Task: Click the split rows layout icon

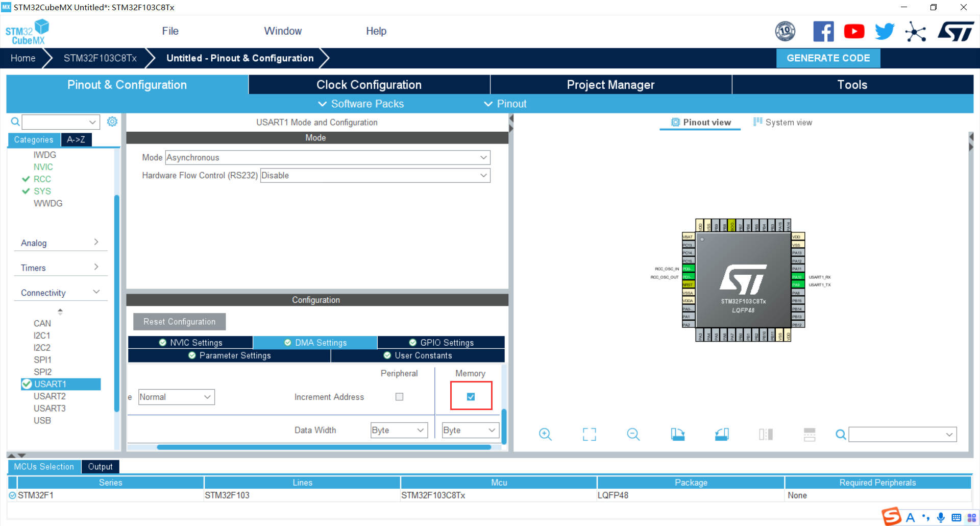Action: click(810, 435)
